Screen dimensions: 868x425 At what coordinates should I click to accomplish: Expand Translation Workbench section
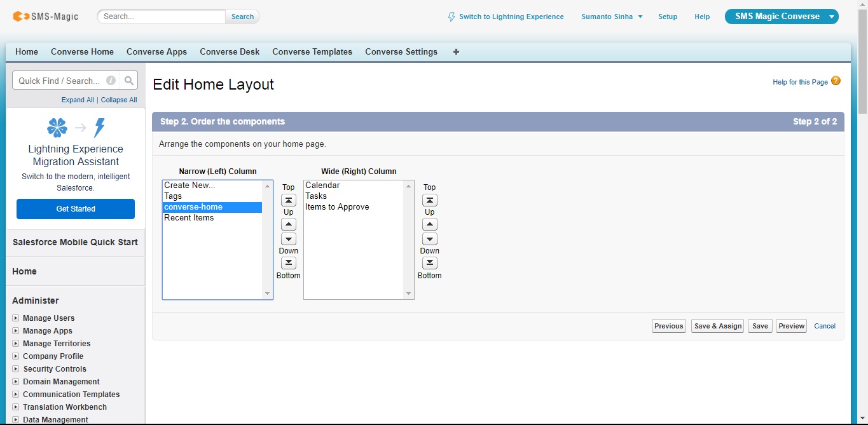(x=16, y=407)
